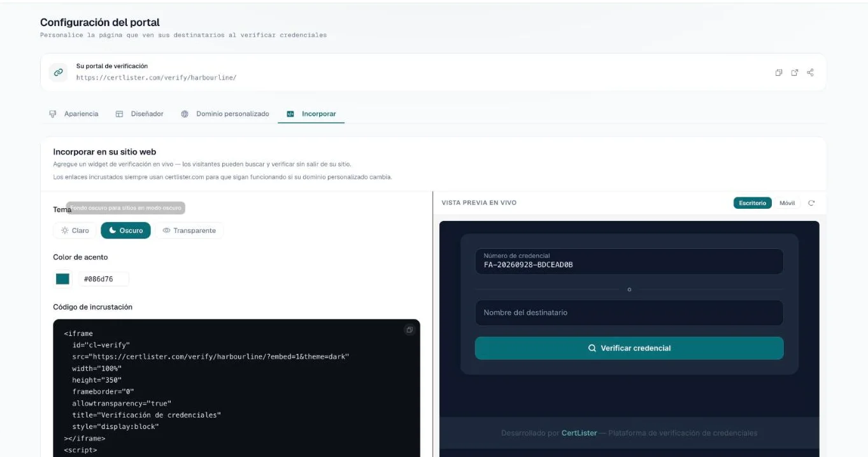Edit the accent color hex field
This screenshot has width=868, height=457.
[104, 279]
